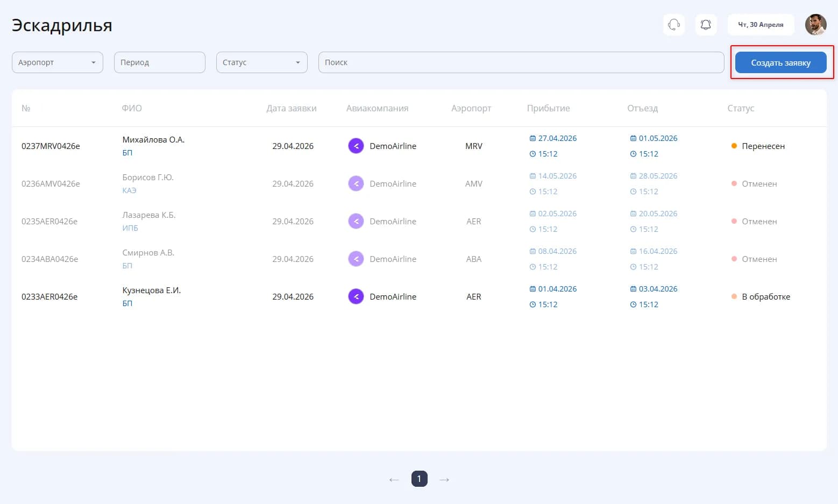This screenshot has width=838, height=504.
Task: Open request 0237MRV0426e
Action: point(51,146)
